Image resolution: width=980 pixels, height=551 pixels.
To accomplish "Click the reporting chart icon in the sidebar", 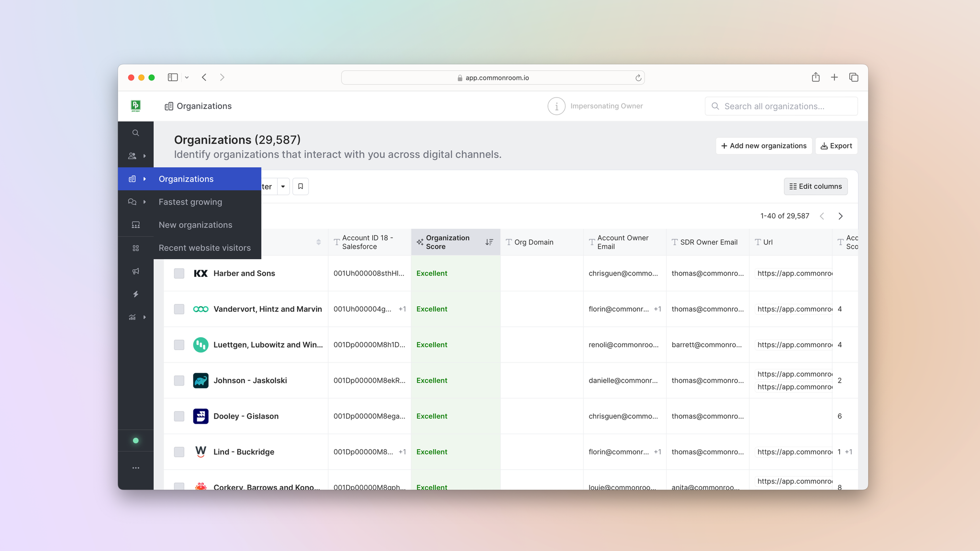I will pyautogui.click(x=132, y=317).
